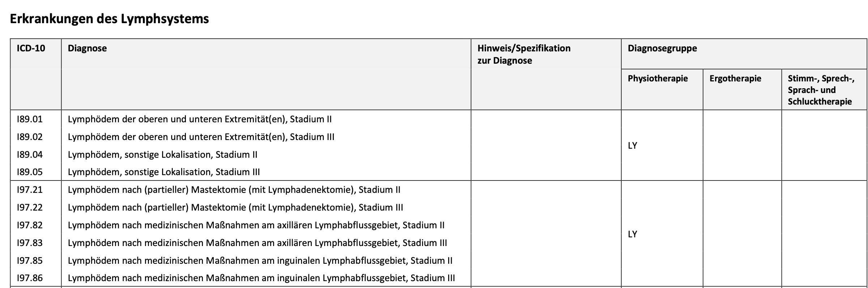Viewport: 868px width, 288px height.
Task: Select ICD code I97.21
Action: point(30,190)
